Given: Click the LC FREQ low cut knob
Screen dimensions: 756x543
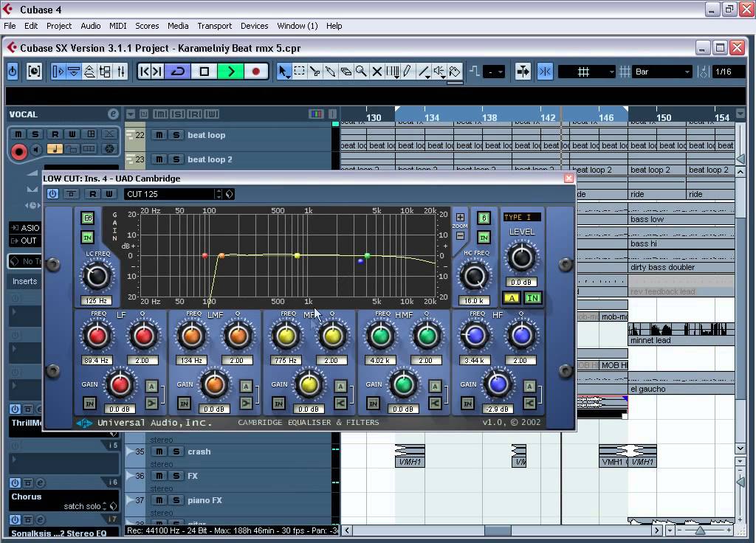Looking at the screenshot, I should (x=97, y=276).
